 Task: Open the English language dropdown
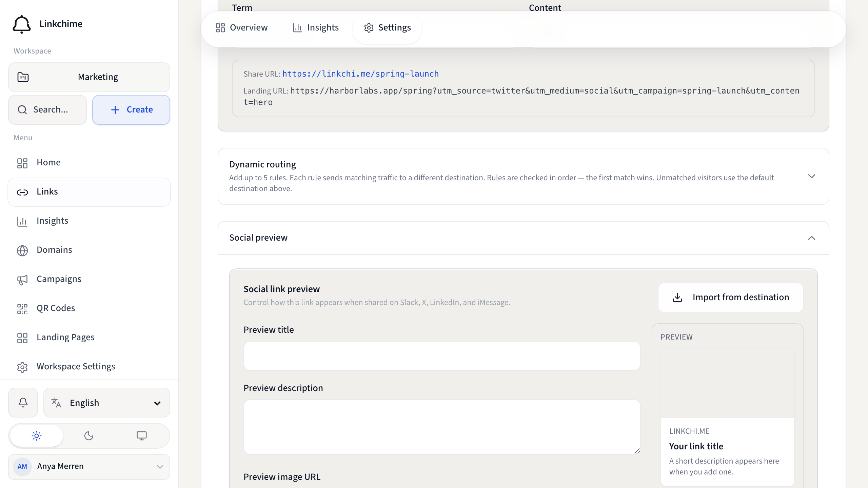pyautogui.click(x=107, y=403)
